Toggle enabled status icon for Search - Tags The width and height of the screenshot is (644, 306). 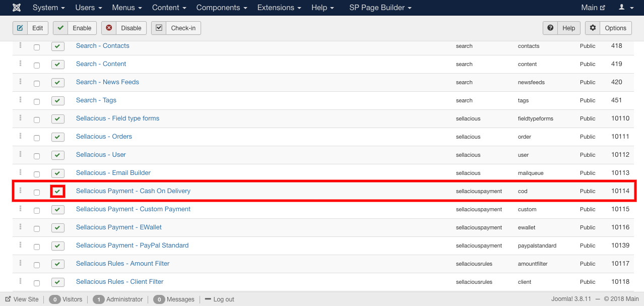click(58, 100)
